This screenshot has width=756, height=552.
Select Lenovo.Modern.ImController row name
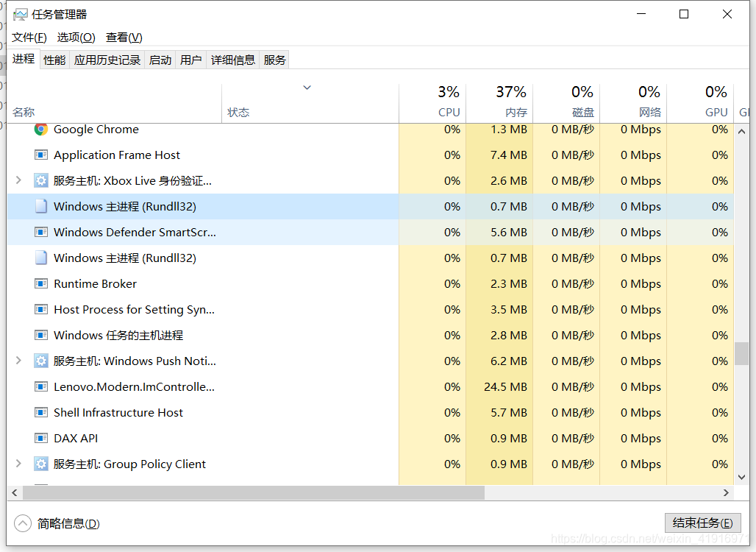coord(134,386)
